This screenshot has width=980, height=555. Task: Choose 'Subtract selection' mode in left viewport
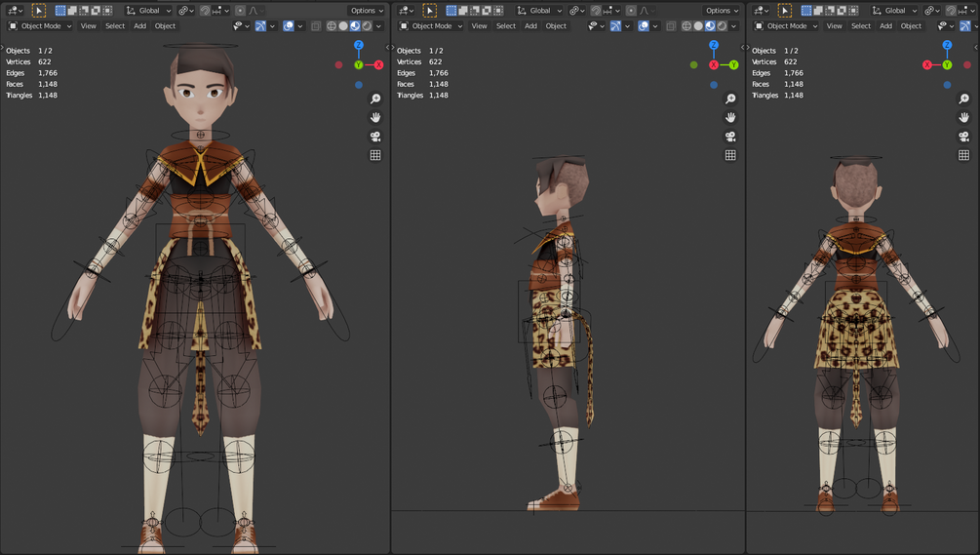84,11
